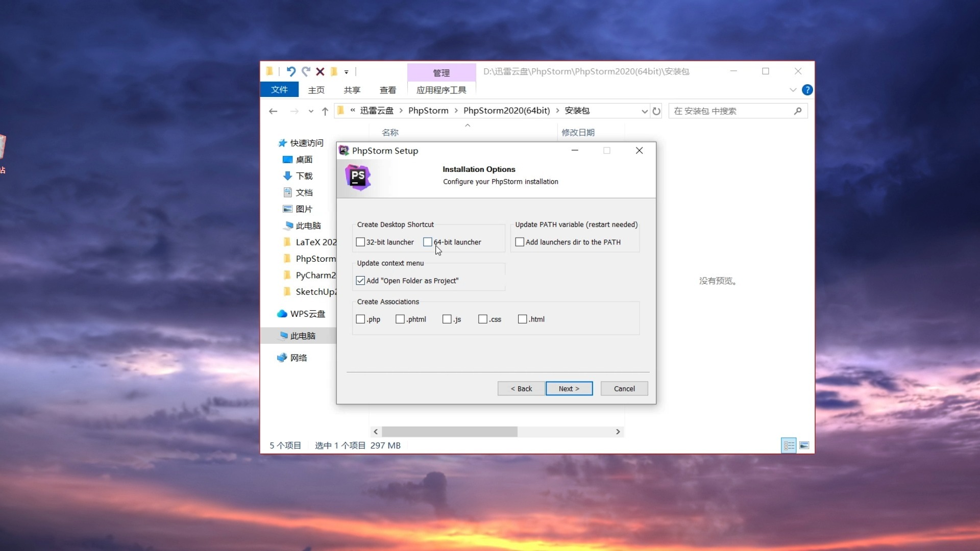Switch to details view icon

(x=789, y=445)
